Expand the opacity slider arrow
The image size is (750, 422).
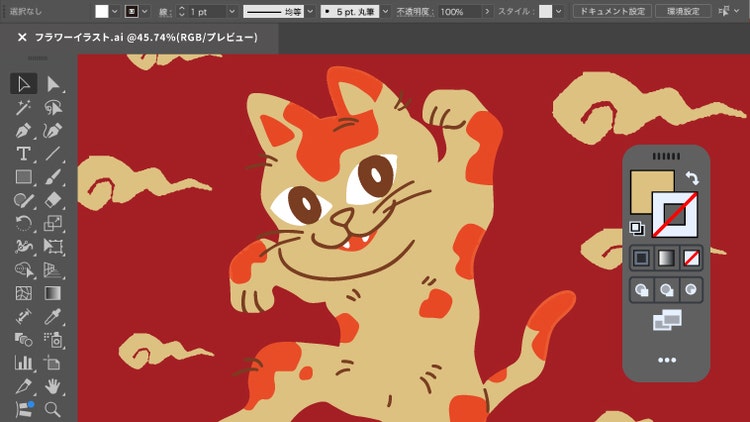pos(487,11)
